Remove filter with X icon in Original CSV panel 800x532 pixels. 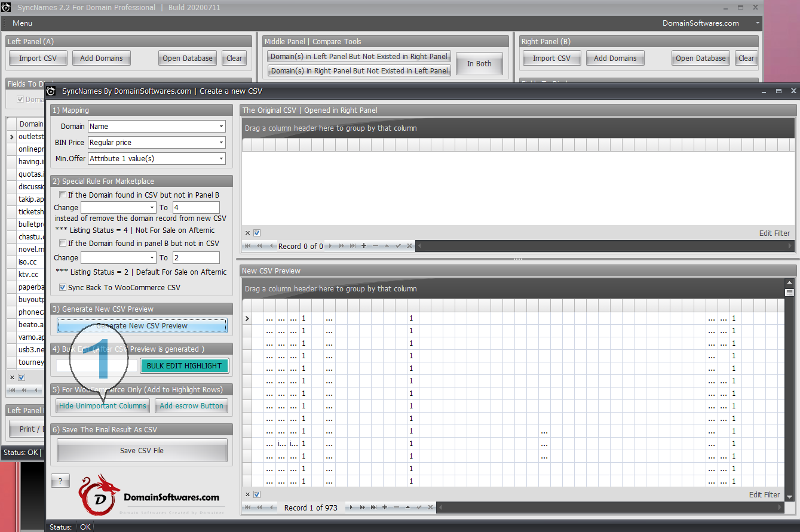(248, 233)
